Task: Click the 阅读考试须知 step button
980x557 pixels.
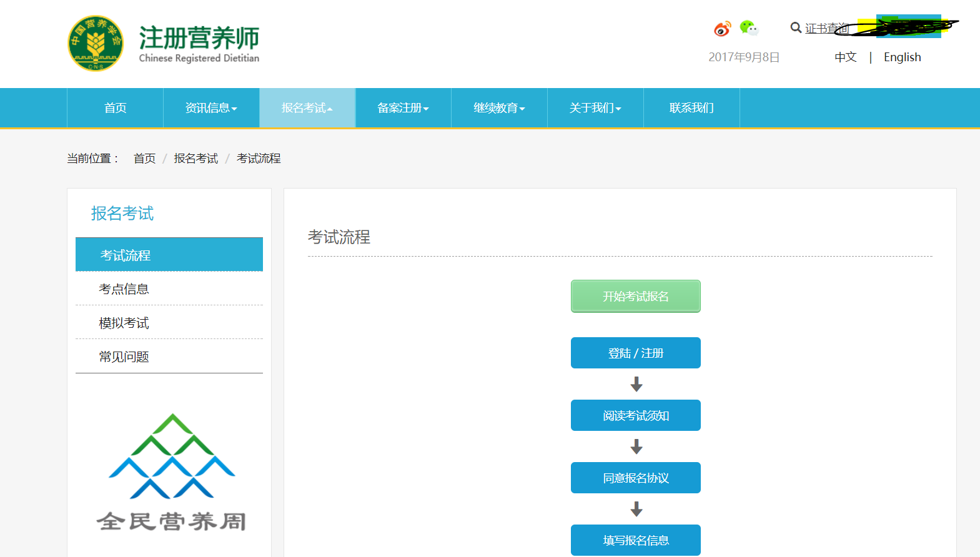Action: coord(636,415)
